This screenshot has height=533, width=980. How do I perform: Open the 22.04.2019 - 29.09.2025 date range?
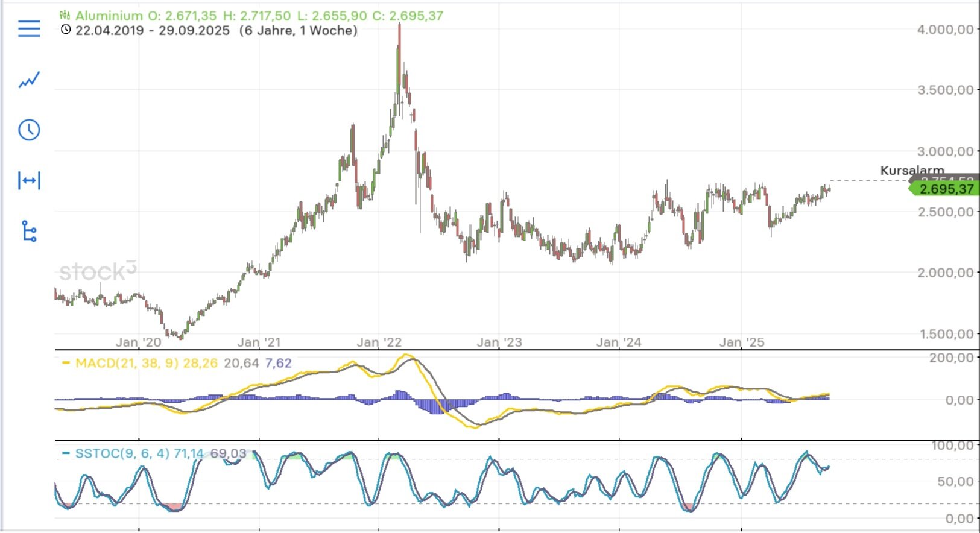(x=153, y=30)
